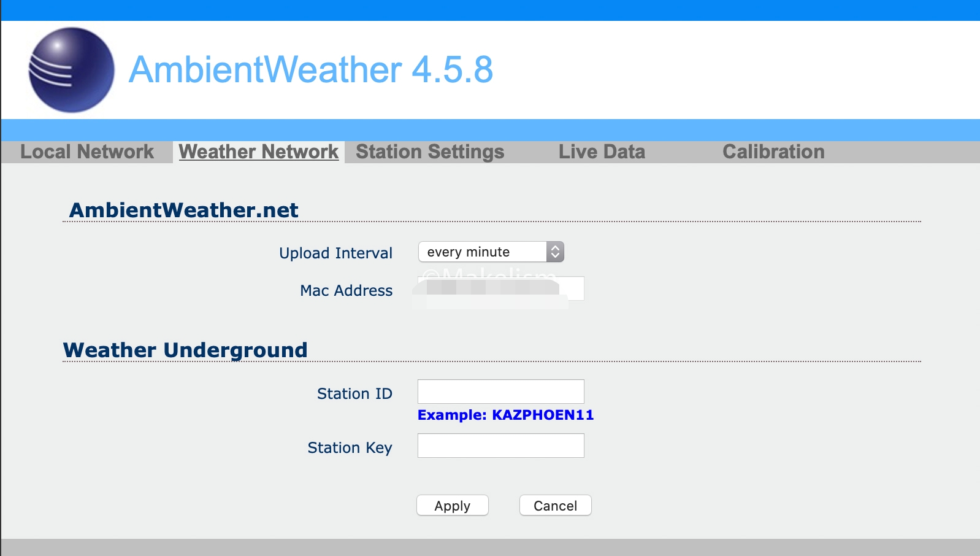Open the Local Network tab

pos(87,152)
